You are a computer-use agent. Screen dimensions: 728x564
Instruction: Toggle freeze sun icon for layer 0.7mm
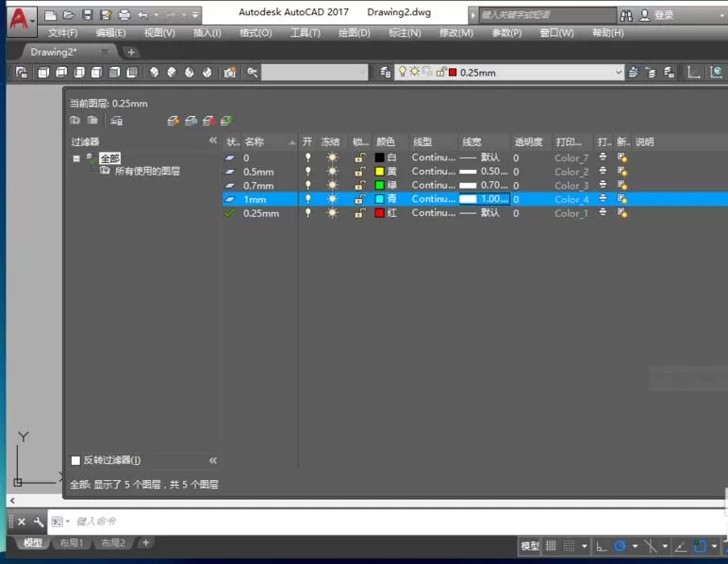[x=332, y=185]
